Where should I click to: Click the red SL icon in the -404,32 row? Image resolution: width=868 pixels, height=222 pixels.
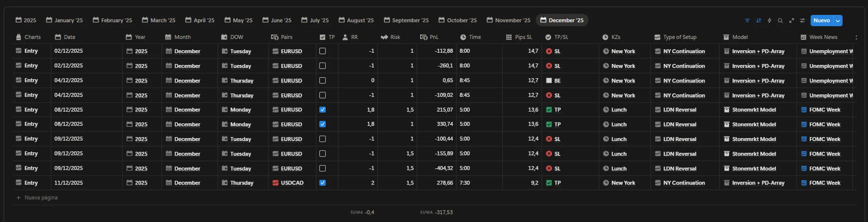(x=549, y=168)
